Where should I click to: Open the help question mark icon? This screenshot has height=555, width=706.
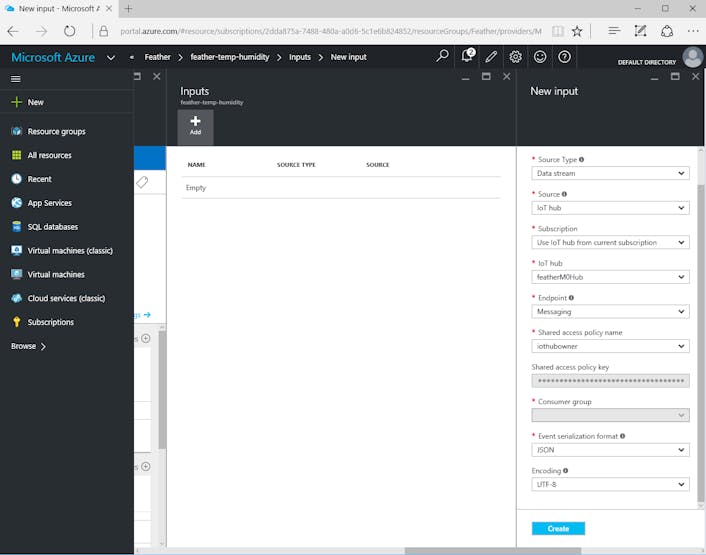[564, 57]
